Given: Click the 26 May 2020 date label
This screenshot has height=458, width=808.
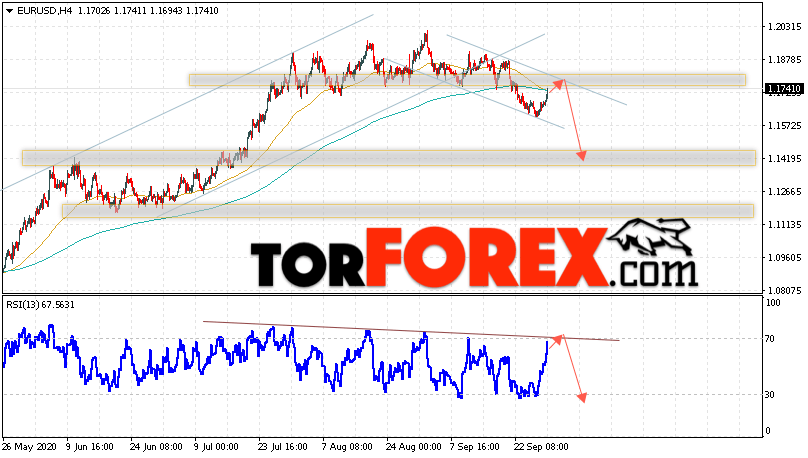Looking at the screenshot, I should [x=29, y=447].
